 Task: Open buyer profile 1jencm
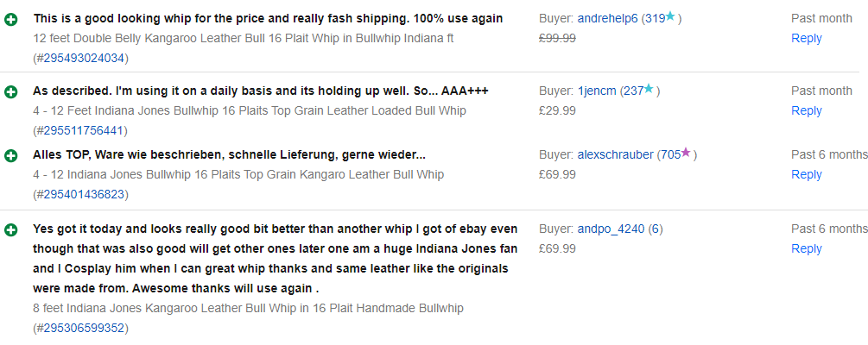click(x=597, y=91)
